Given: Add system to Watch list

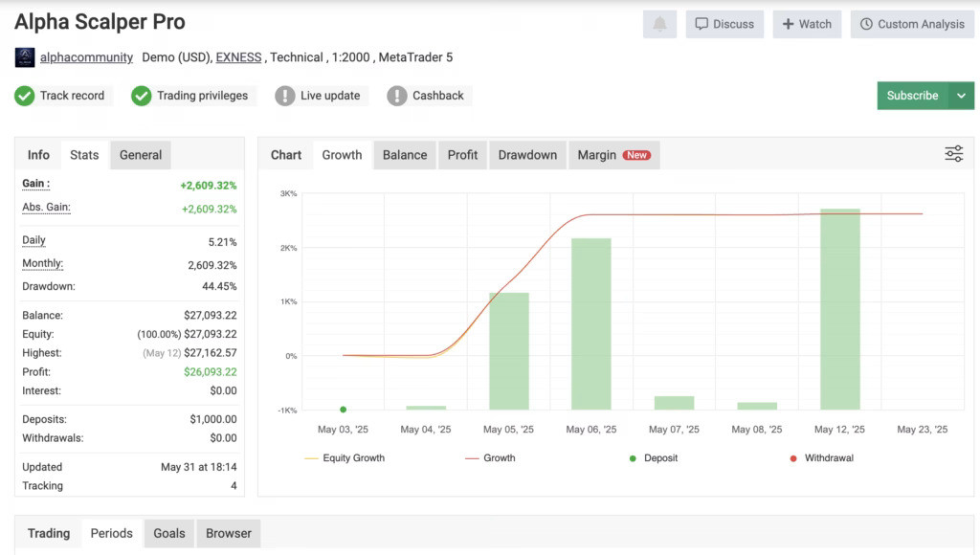Looking at the screenshot, I should point(807,24).
